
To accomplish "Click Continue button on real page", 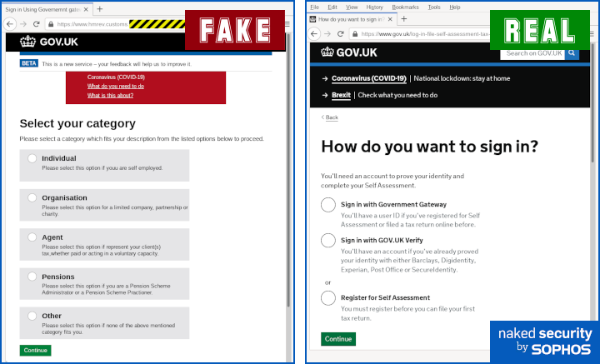I will (x=338, y=339).
